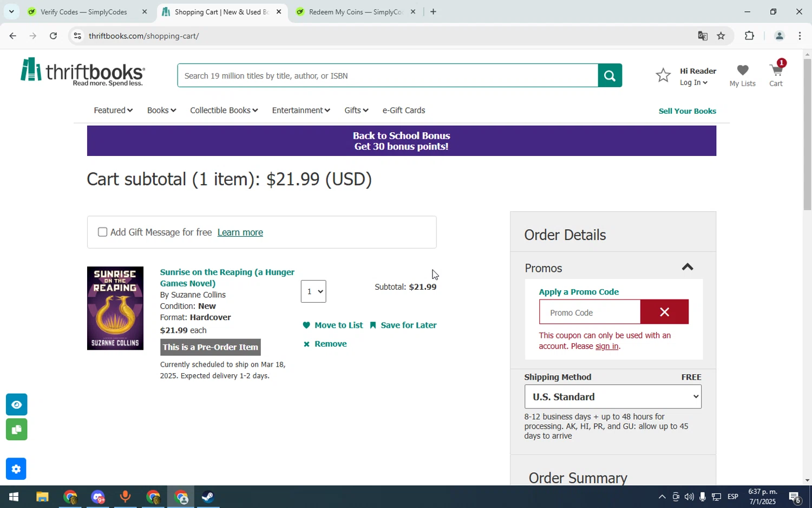Screen dimensions: 812x508
Task: Click the blue gear sidebar icon
Action: (x=16, y=469)
